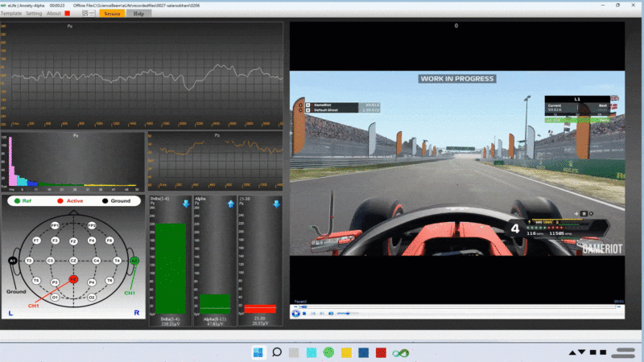The width and height of the screenshot is (644, 362).
Task: Click the taskbar search magnifier icon
Action: click(276, 352)
